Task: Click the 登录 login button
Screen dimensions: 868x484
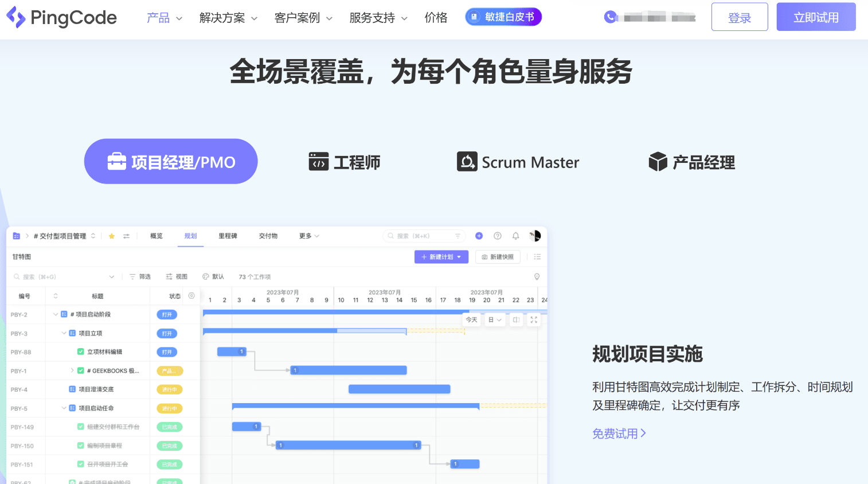Action: [740, 17]
